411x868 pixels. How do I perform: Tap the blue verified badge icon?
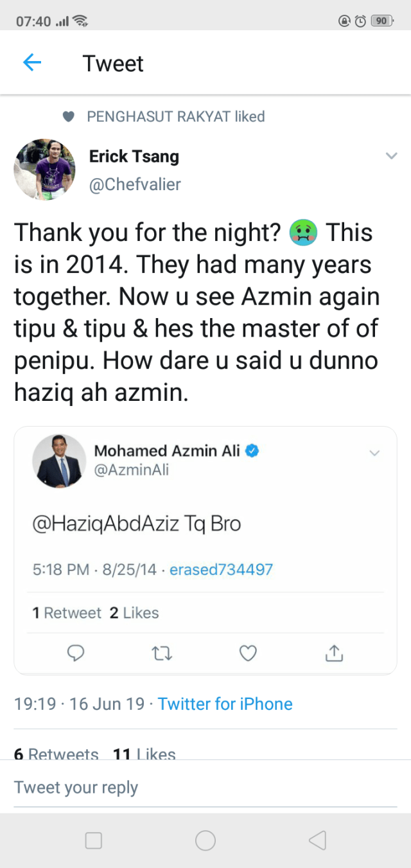click(x=252, y=451)
